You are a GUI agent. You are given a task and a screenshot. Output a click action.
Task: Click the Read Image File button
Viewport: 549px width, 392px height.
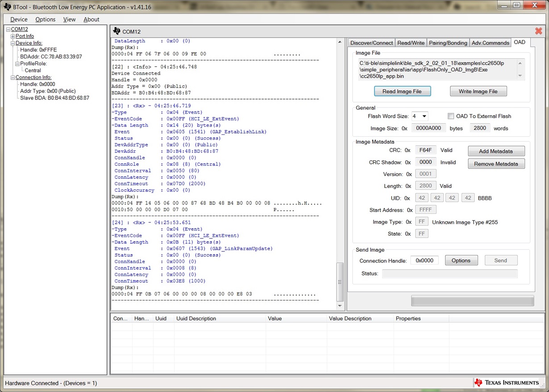coord(402,91)
